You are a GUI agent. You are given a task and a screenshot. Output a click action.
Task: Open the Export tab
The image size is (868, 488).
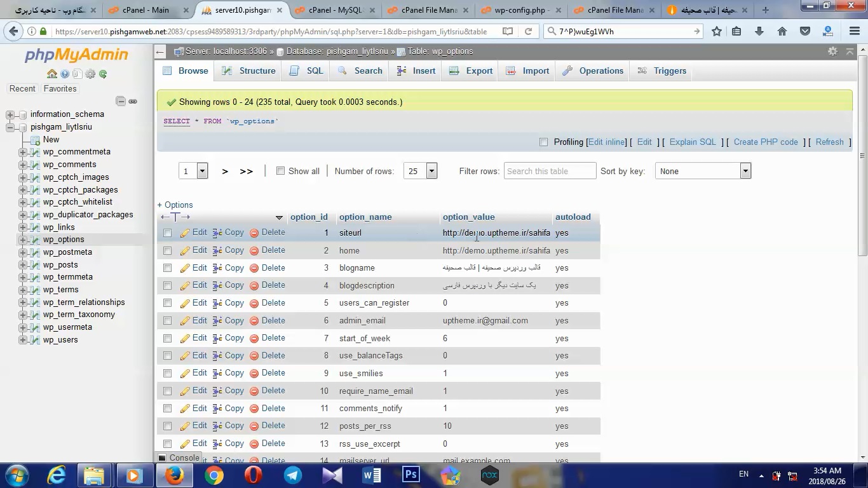click(471, 71)
